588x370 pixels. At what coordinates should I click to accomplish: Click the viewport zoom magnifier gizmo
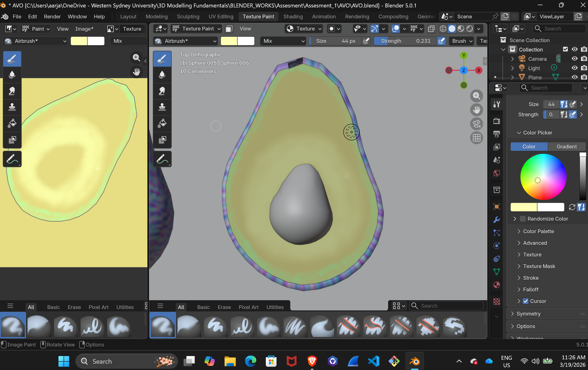[x=476, y=96]
